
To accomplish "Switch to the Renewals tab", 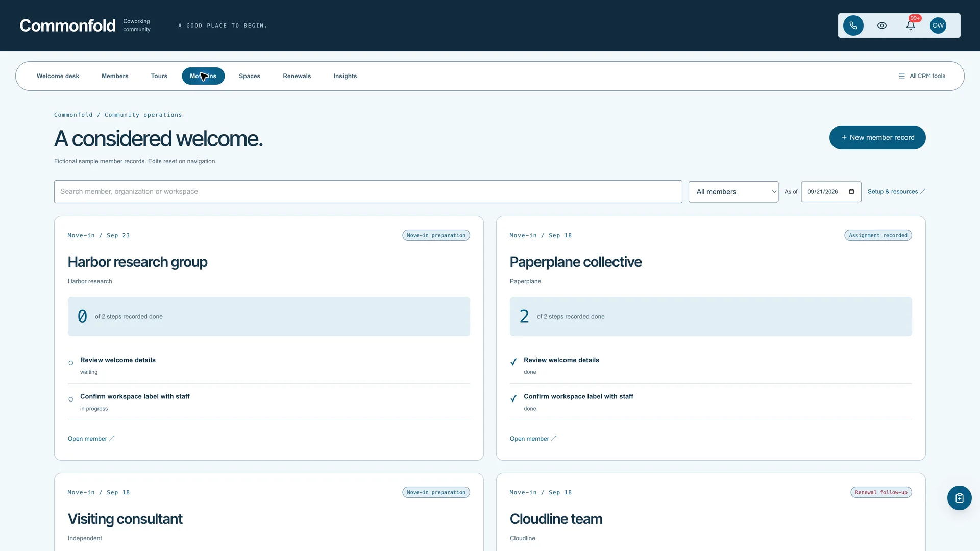I will pos(297,76).
